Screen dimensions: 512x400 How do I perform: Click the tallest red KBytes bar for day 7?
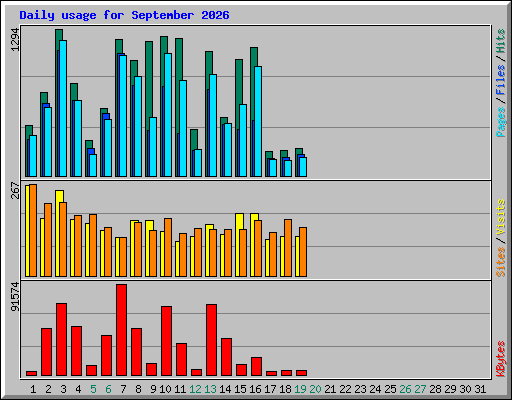121,330
